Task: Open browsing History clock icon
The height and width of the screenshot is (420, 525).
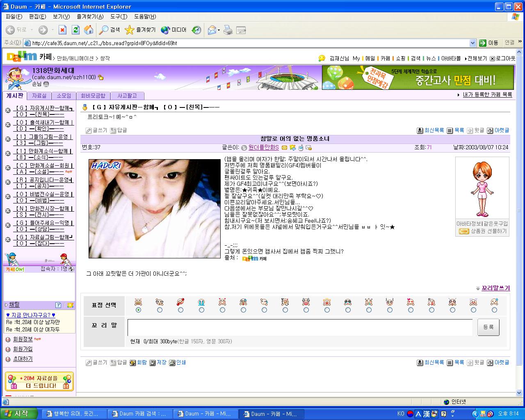Action: coord(197,30)
